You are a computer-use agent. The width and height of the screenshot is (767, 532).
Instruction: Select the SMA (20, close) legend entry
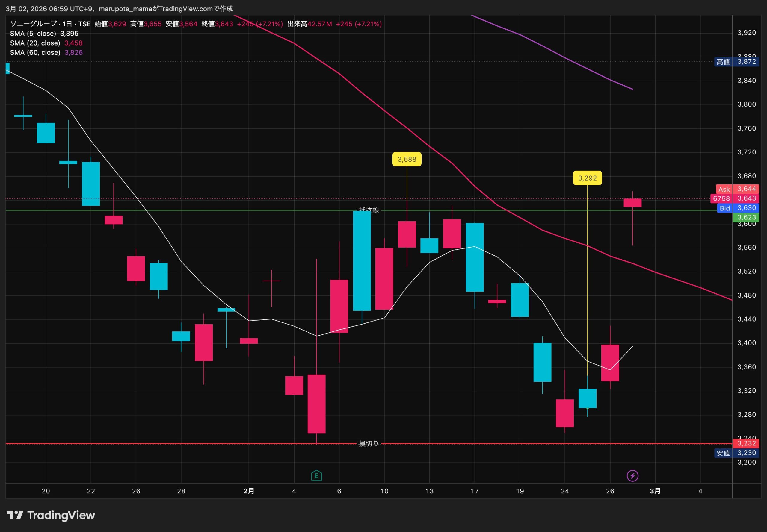35,43
